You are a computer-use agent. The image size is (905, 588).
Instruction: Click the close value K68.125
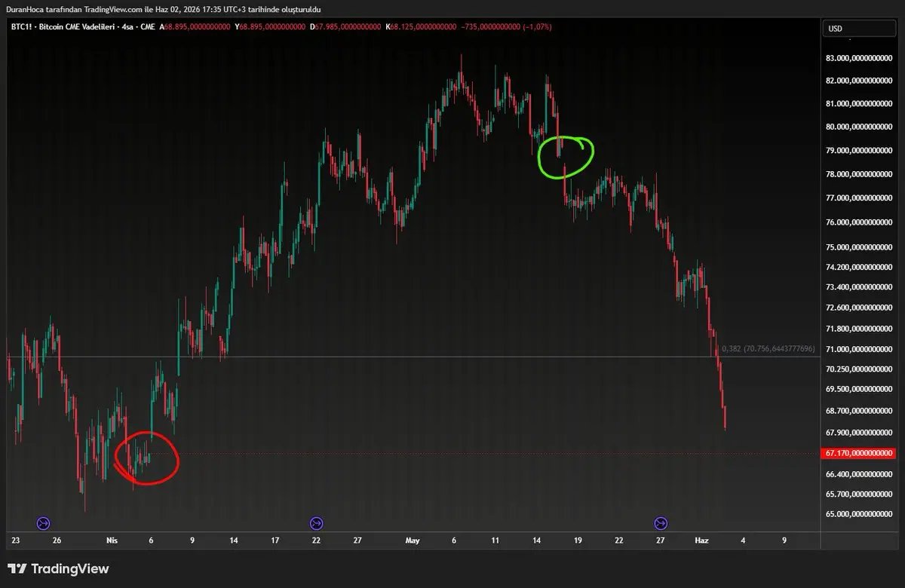tap(422, 26)
